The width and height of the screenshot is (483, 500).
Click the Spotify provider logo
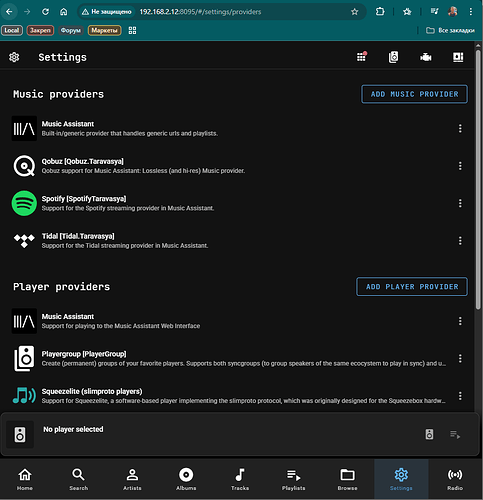(x=24, y=203)
